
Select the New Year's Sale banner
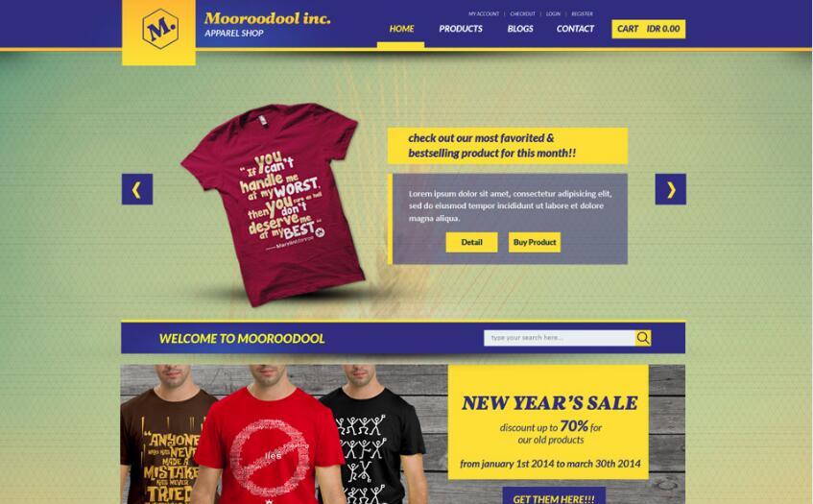548,422
